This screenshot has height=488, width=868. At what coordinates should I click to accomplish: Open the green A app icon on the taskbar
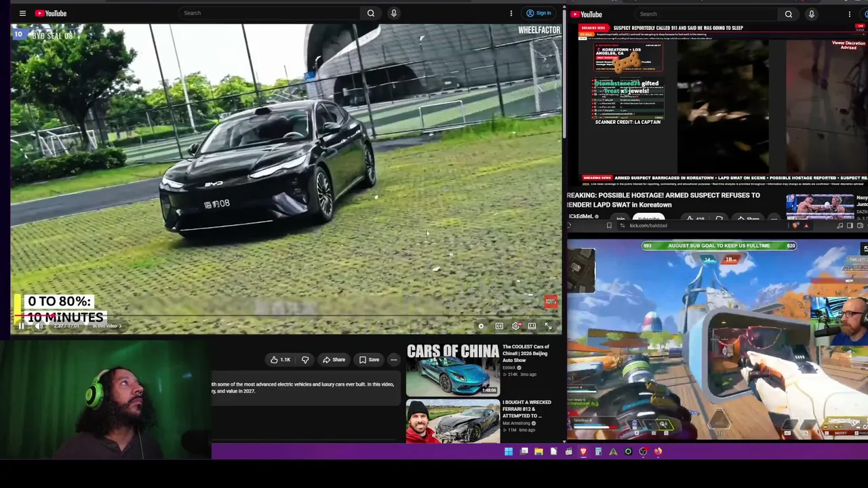click(613, 451)
